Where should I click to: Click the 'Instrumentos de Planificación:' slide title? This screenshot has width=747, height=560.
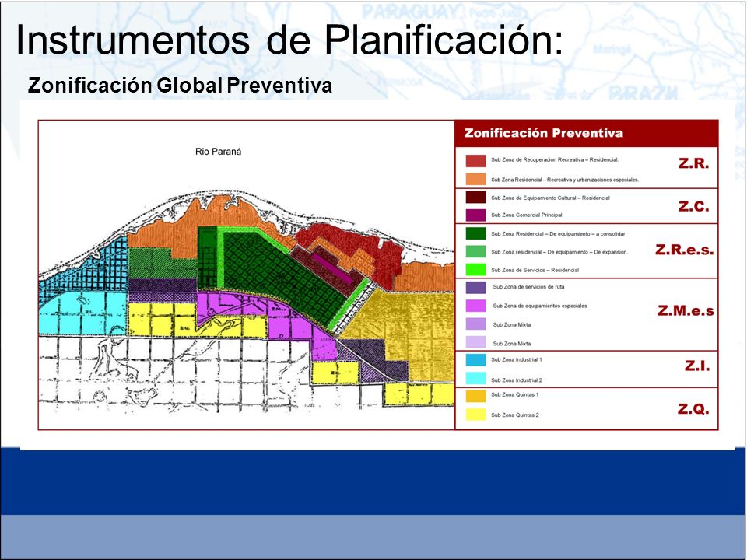coord(289,40)
